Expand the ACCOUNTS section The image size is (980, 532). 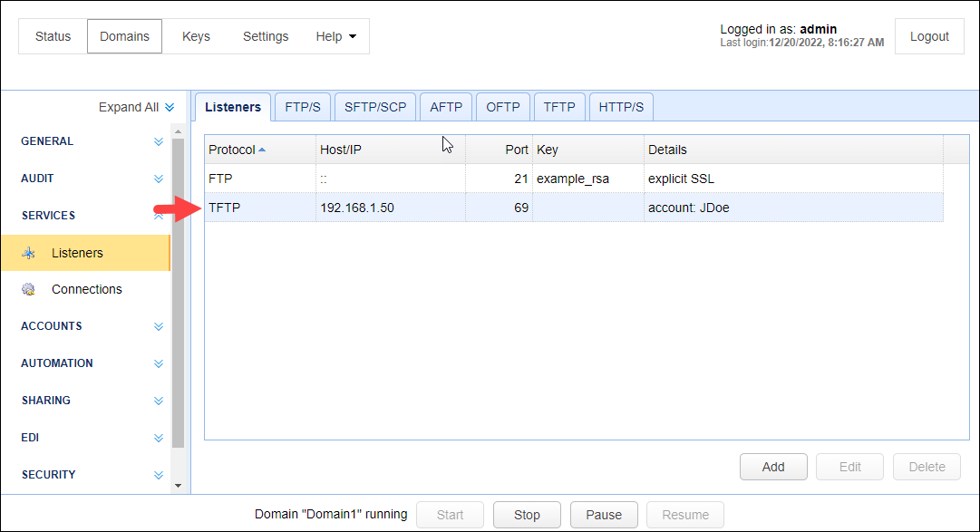pyautogui.click(x=159, y=327)
